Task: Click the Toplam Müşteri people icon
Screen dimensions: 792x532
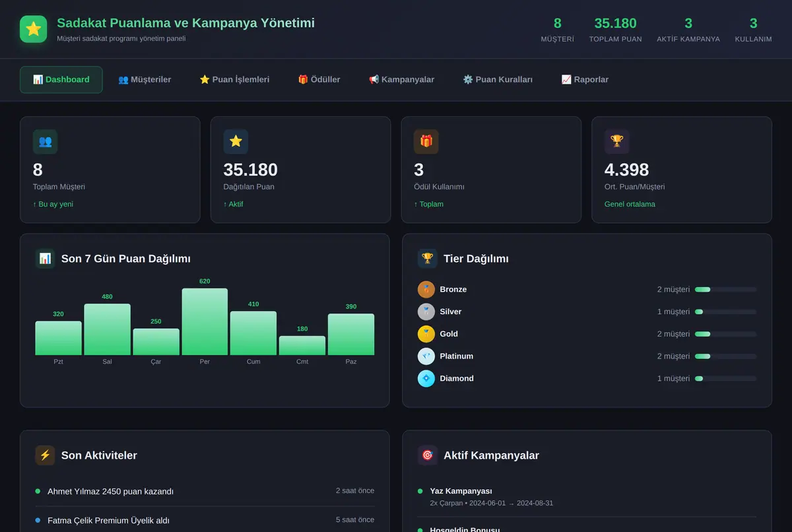Action: [46, 141]
